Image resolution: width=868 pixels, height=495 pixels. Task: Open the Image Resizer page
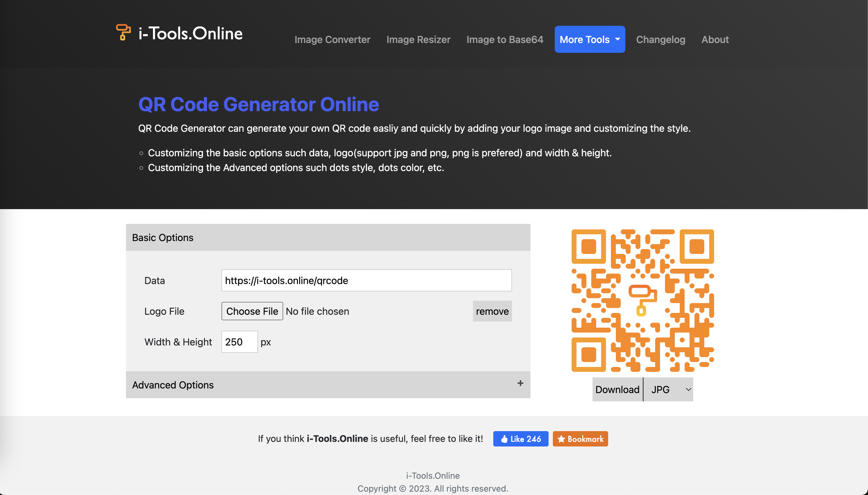click(x=418, y=39)
